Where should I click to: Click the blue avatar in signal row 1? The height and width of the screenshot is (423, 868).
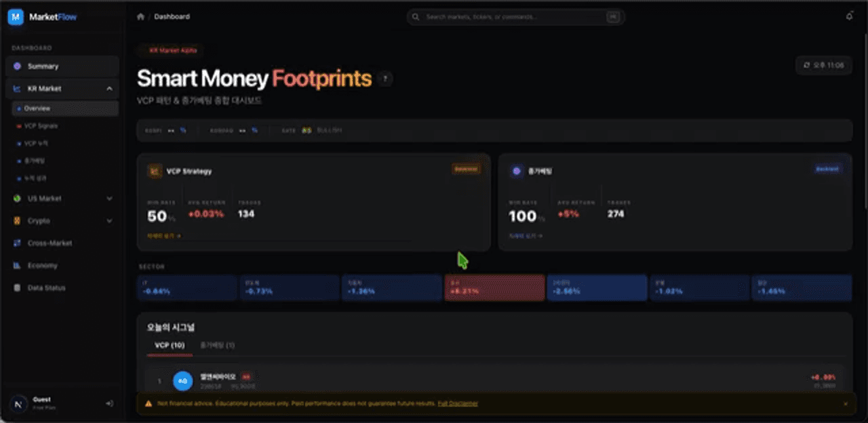coord(183,382)
